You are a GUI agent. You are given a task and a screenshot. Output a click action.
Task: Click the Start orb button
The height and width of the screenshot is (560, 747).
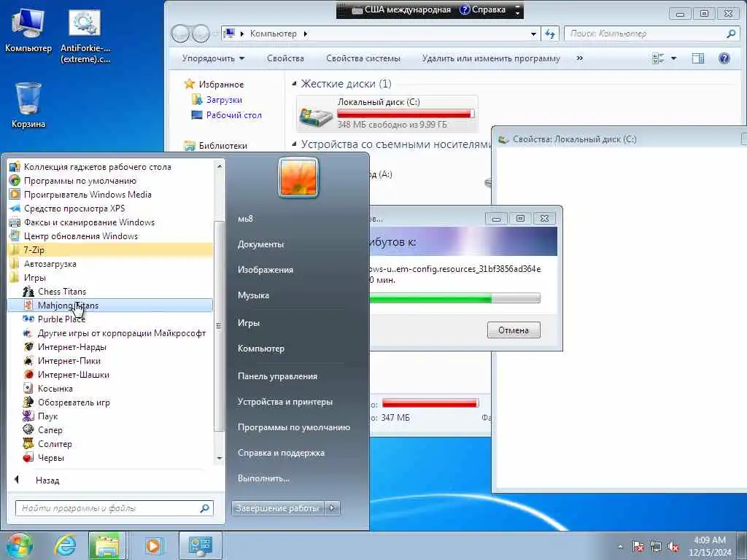19,545
